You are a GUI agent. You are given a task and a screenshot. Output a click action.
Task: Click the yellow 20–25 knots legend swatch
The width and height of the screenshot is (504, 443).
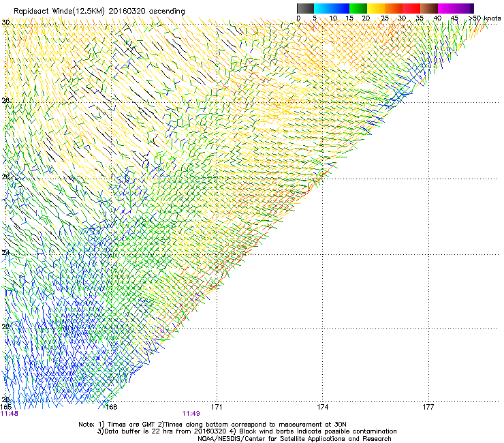click(376, 8)
